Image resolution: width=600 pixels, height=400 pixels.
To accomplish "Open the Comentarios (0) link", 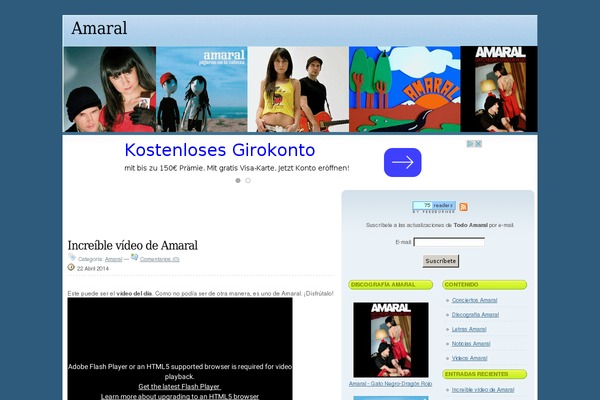I will pos(160,259).
